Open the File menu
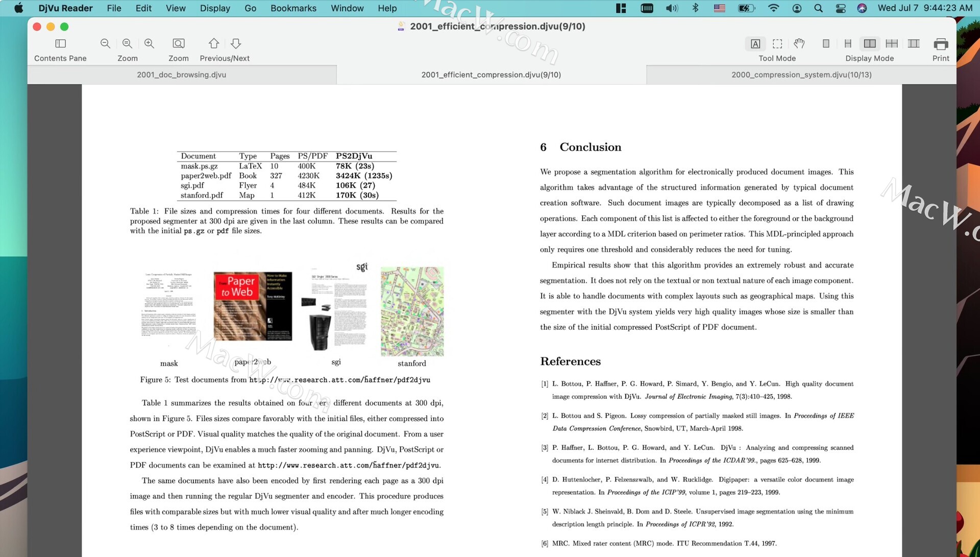The height and width of the screenshot is (557, 980). pyautogui.click(x=114, y=8)
